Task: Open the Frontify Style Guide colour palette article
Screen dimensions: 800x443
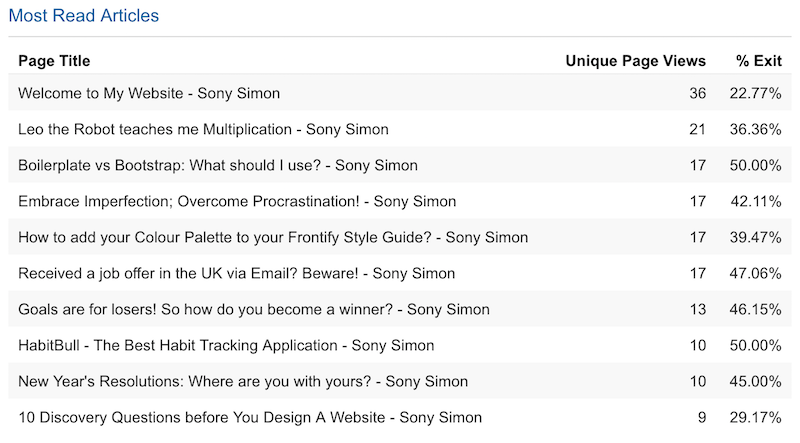Action: [273, 237]
